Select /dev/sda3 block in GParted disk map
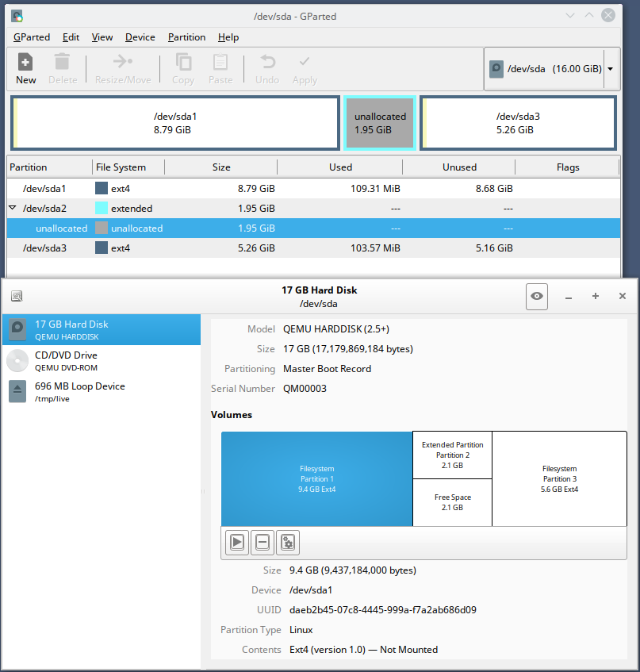The image size is (640, 672). [x=519, y=123]
